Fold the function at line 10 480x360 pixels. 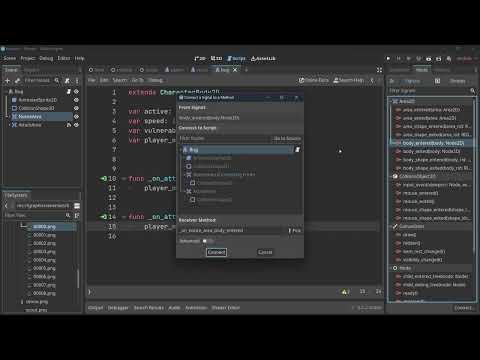[x=124, y=179]
